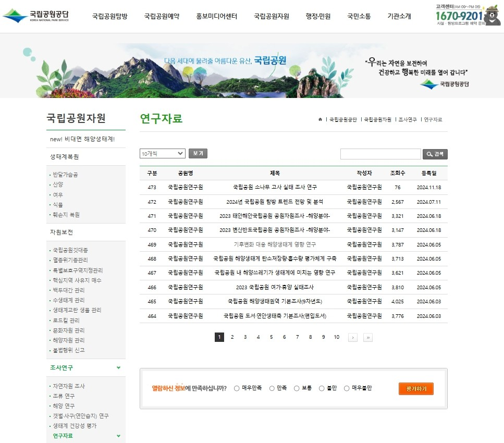Viewport: 504px width, 443px height.
Task: Open 해양쓰레기가 생태계에 미치는 영향 연구 post
Action: (x=275, y=273)
